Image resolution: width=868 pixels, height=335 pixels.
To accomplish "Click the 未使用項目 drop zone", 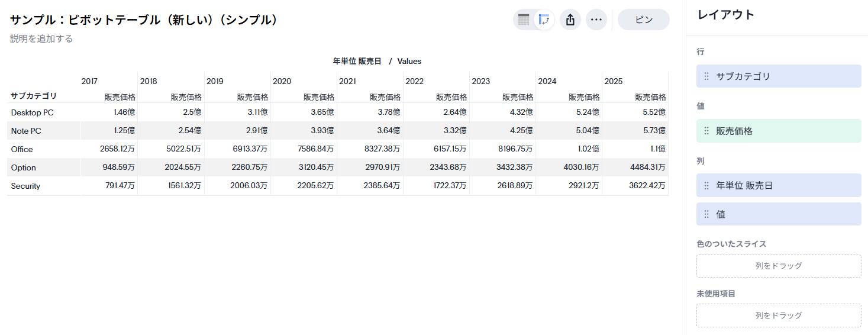I will tap(779, 315).
